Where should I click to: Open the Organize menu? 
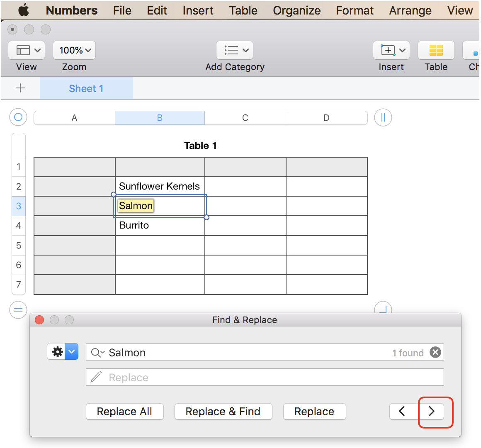coord(296,10)
